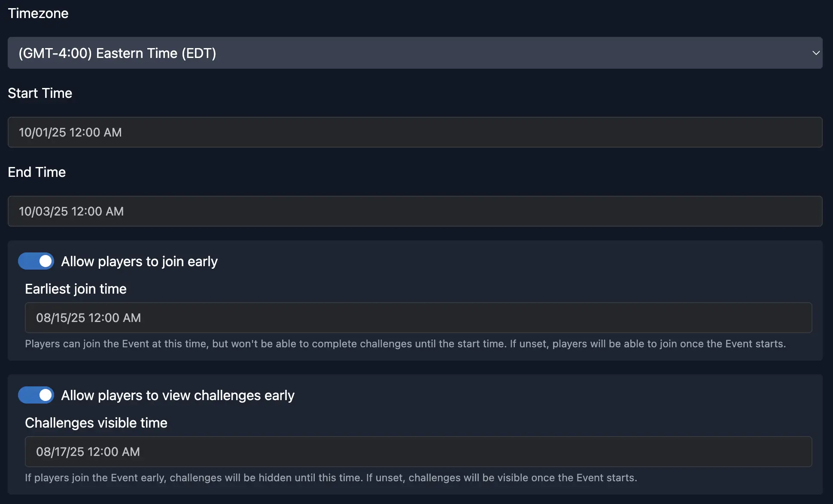Click the Timezone label
This screenshot has height=504, width=833.
pos(38,13)
